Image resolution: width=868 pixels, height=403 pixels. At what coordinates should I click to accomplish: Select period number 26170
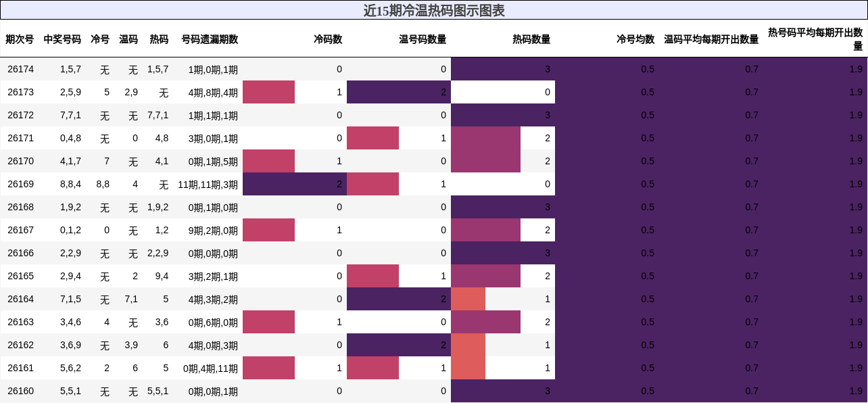pyautogui.click(x=20, y=161)
